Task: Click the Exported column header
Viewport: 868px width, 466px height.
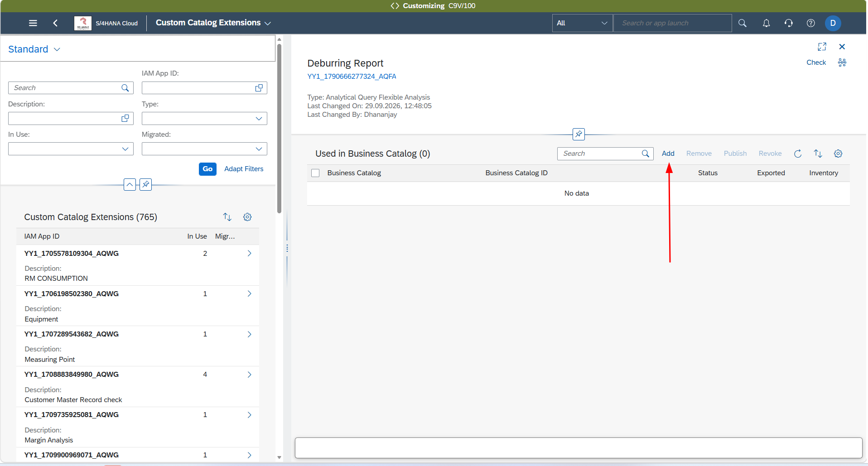Action: tap(771, 173)
